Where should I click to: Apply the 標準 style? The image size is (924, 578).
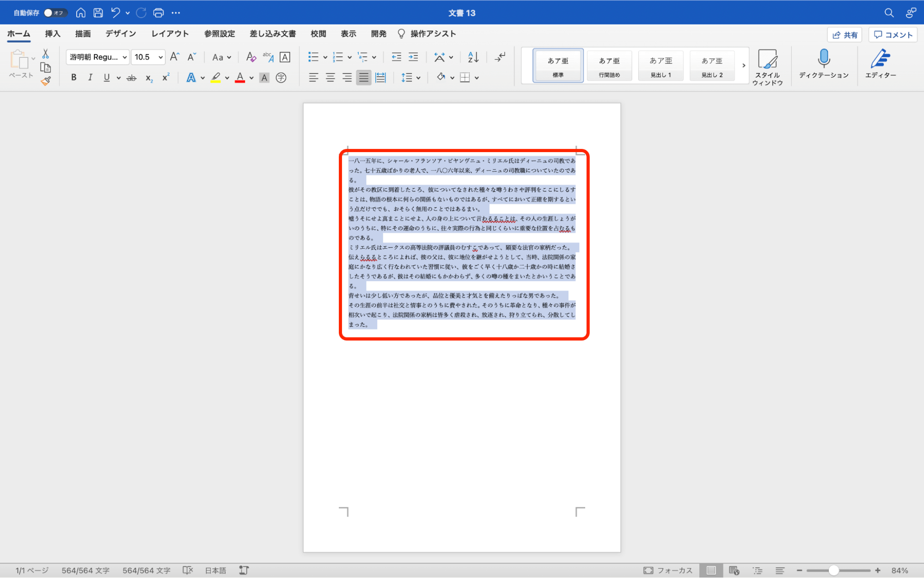[558, 66]
